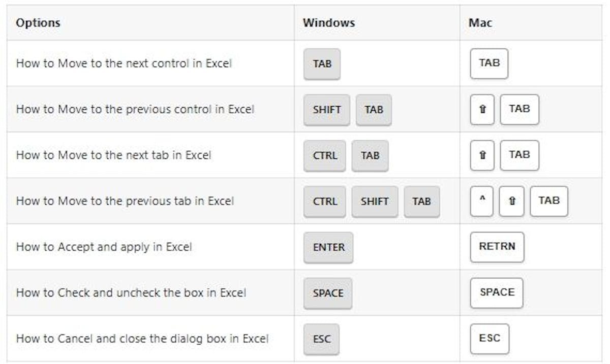Click the Windows SPACE key badge
This screenshot has height=364, width=610.
pyautogui.click(x=328, y=293)
